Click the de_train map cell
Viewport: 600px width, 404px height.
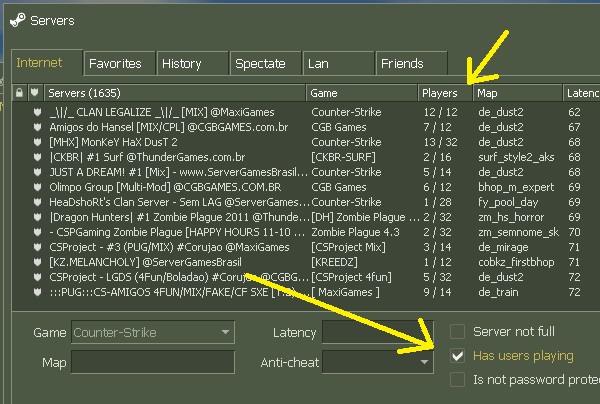point(498,292)
